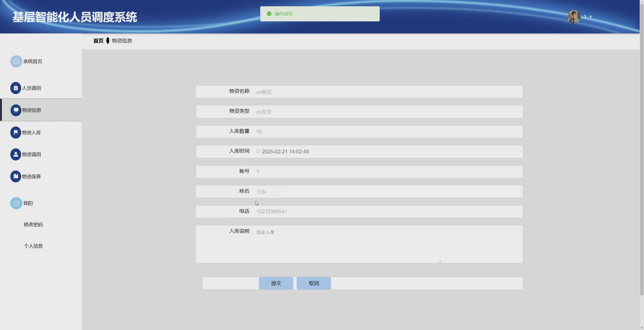Open the user dropdown arrow next to avatar
Screen dimensions: 644x330
pyautogui.click(x=590, y=17)
